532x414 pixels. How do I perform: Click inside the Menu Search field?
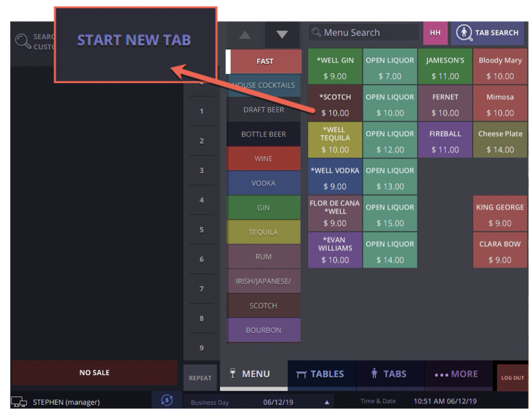(x=364, y=32)
